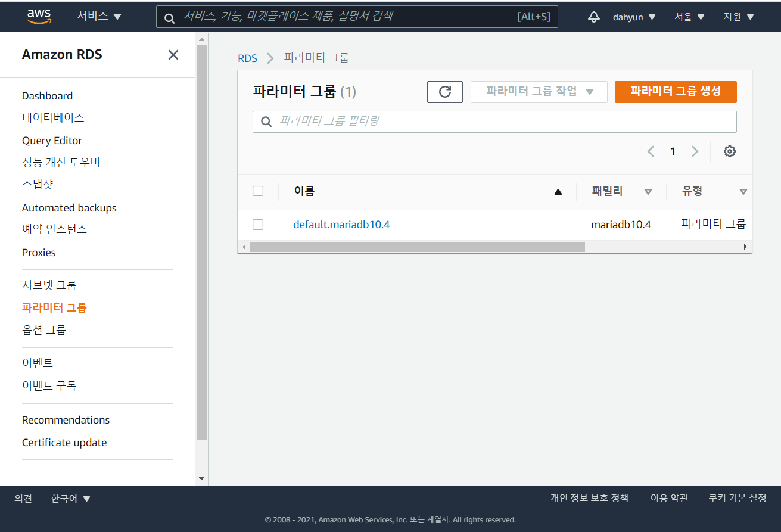This screenshot has width=781, height=532.
Task: Click 파라미터 그룹 생성 create button
Action: click(x=676, y=92)
